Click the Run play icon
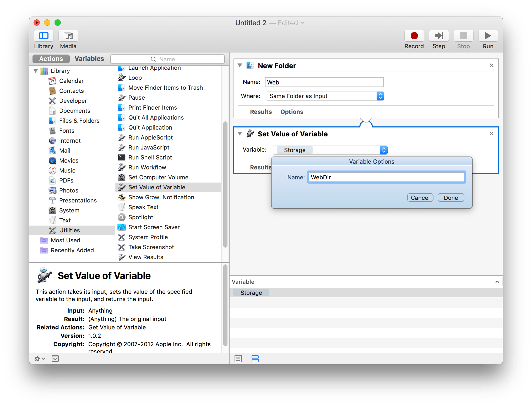Image resolution: width=532 pixels, height=406 pixels. (488, 36)
